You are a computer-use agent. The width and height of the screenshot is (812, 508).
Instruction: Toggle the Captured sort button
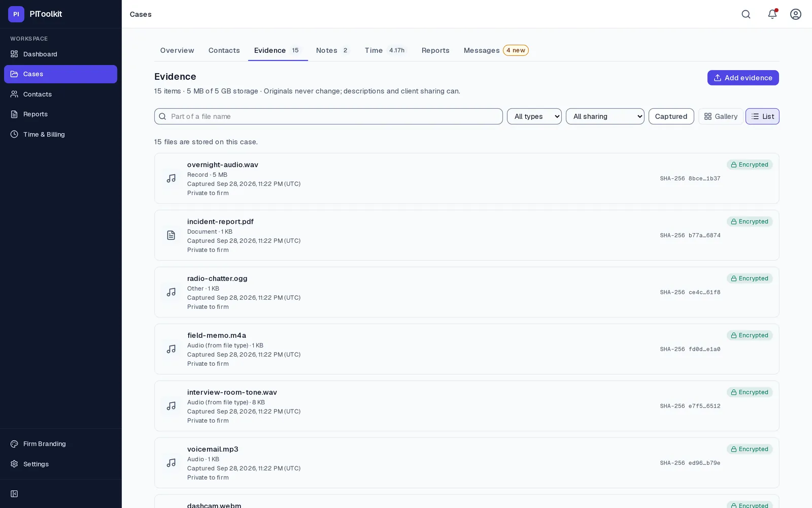coord(671,116)
